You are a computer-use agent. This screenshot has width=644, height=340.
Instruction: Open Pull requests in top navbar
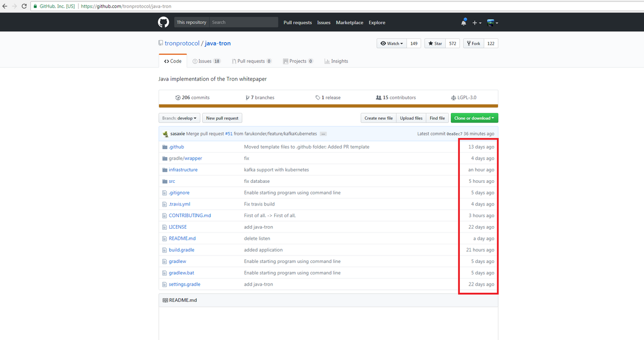point(297,23)
